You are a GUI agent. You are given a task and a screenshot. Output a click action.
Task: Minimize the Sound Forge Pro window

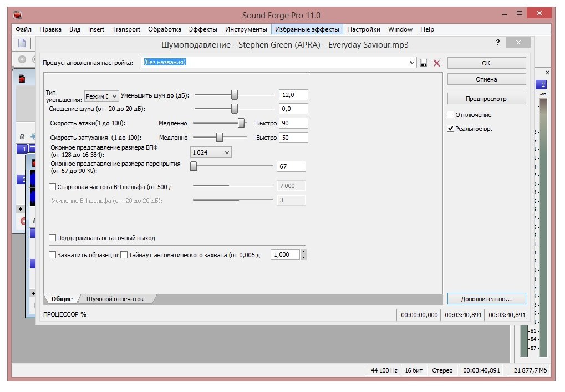click(x=505, y=14)
